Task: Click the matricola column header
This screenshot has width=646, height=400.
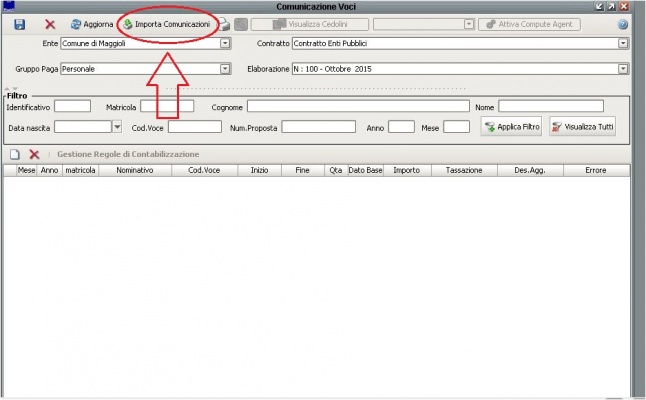Action: (x=80, y=170)
